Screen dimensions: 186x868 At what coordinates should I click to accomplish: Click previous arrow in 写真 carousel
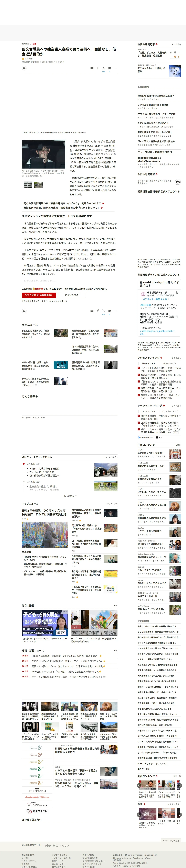[139, 815]
